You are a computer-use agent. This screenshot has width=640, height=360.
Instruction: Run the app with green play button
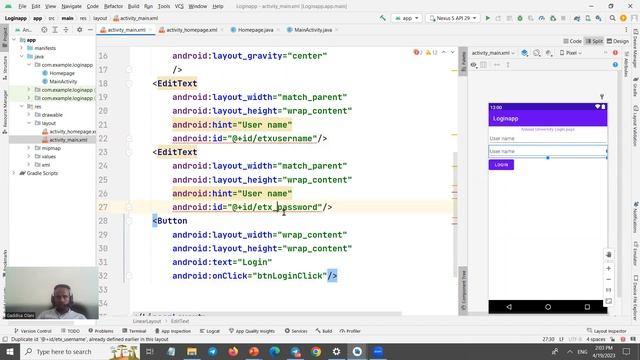click(x=487, y=18)
